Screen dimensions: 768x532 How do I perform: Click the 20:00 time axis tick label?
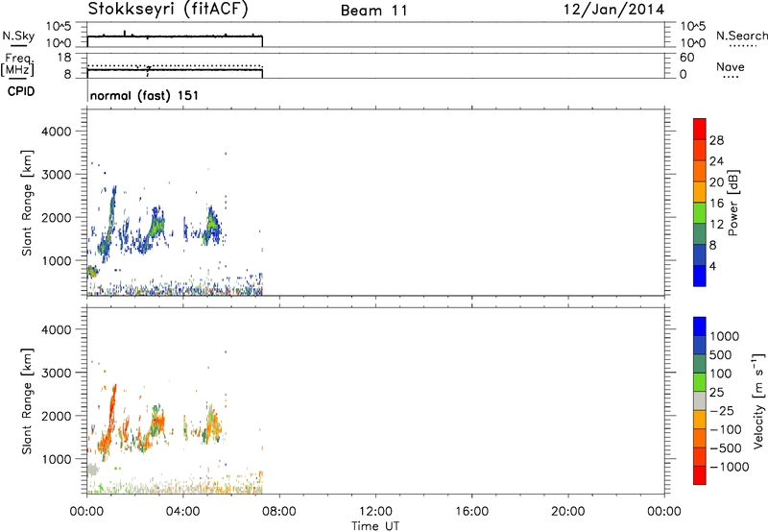[x=567, y=512]
